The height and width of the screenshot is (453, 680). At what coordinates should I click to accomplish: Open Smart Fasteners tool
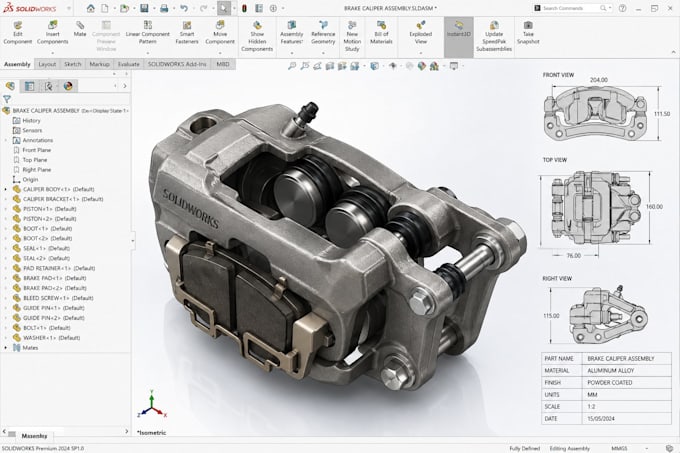187,33
